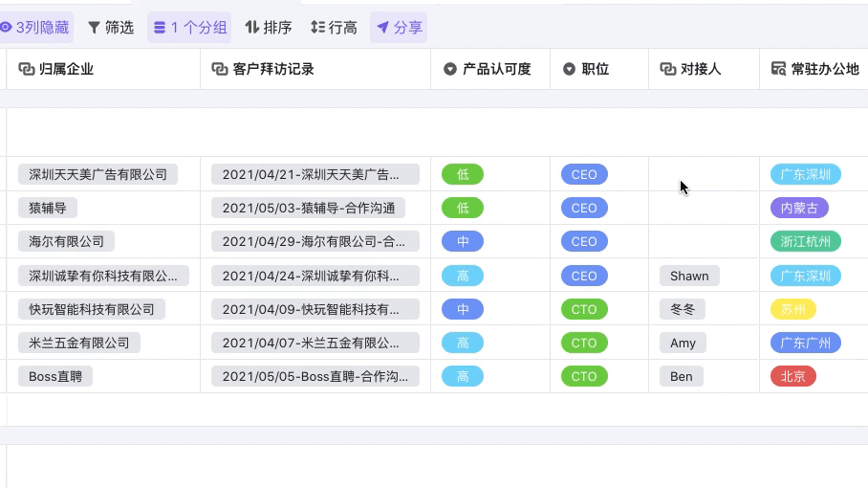This screenshot has height=488, width=868.
Task: Click the red 北京 location tag
Action: [792, 376]
